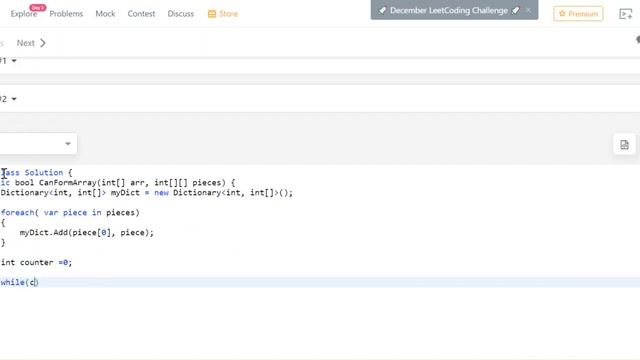Go to the Problems page
640x360 pixels.
[66, 14]
